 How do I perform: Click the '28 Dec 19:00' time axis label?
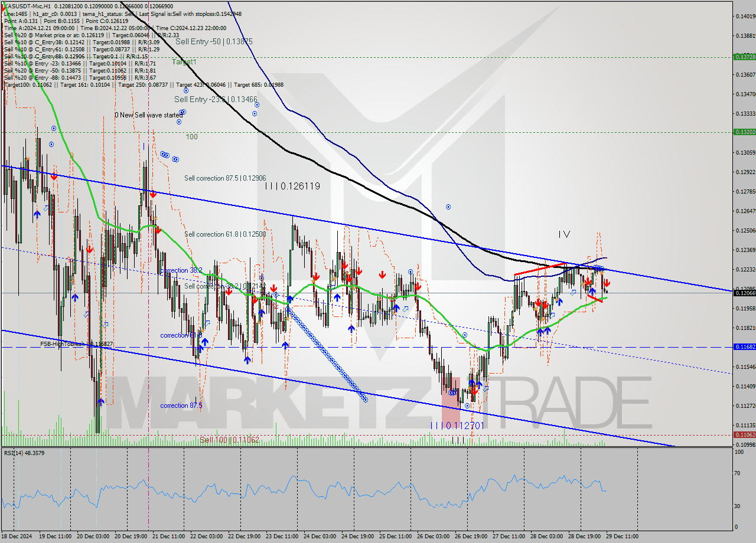click(x=585, y=537)
